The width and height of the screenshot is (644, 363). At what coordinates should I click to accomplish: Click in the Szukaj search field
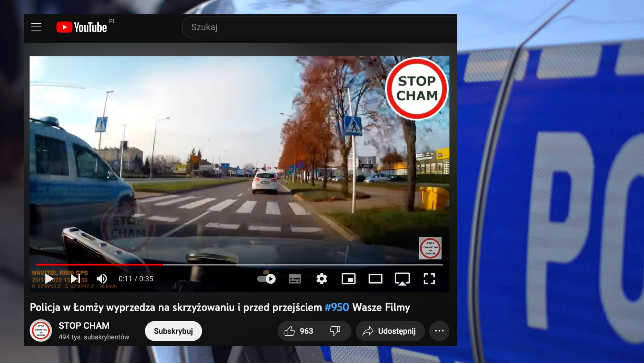(308, 27)
